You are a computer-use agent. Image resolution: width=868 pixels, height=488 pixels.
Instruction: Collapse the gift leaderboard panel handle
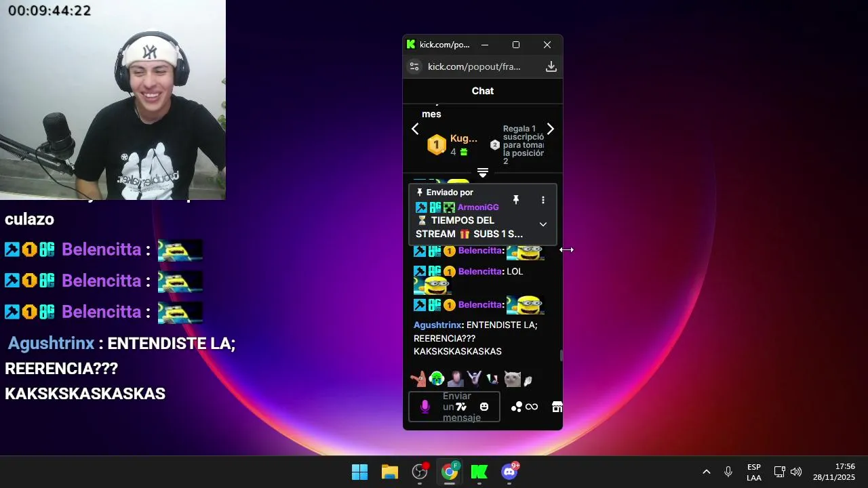click(x=483, y=174)
